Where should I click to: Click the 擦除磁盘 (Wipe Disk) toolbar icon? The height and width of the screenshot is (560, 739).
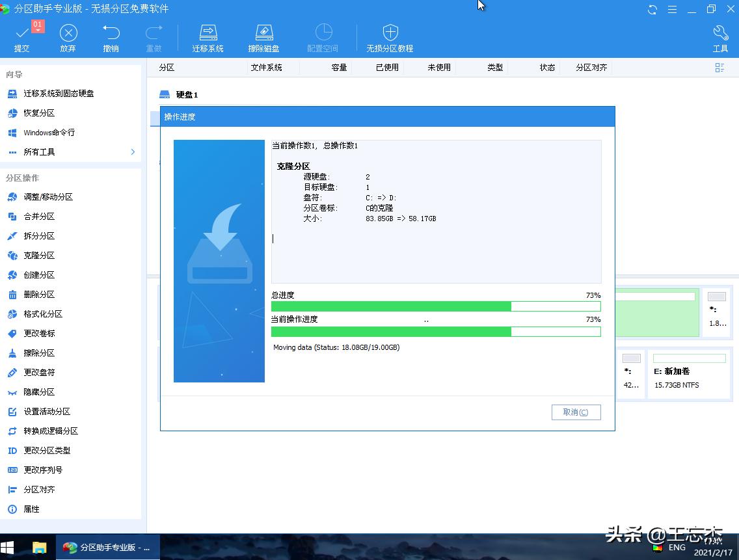(264, 37)
